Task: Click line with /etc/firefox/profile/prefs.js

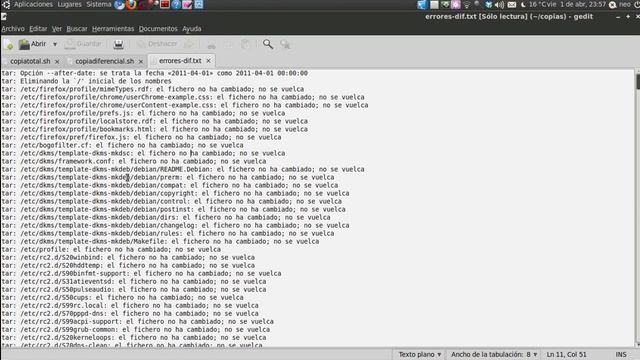Action: coord(143,113)
